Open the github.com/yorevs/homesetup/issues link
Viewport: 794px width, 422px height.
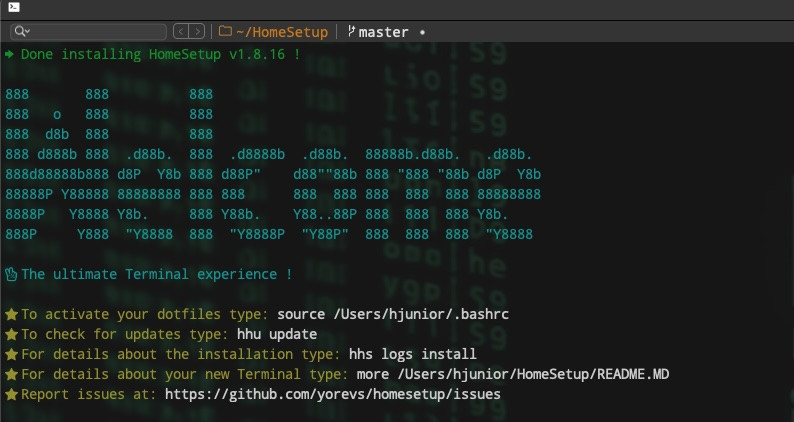point(333,394)
